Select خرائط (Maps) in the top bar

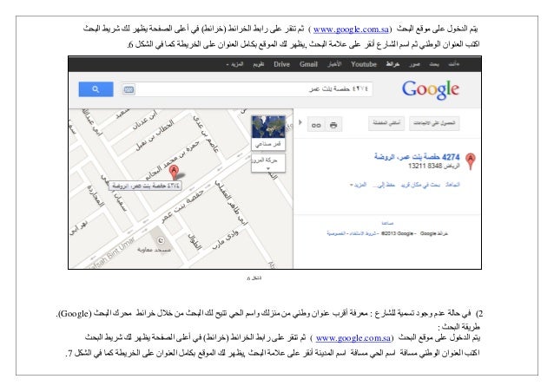392,64
